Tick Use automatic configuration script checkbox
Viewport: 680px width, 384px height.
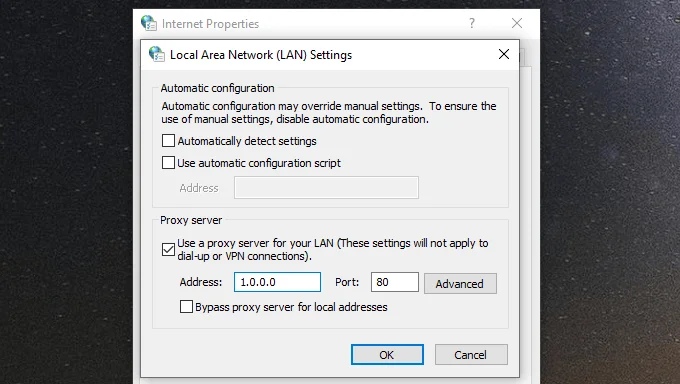168,163
